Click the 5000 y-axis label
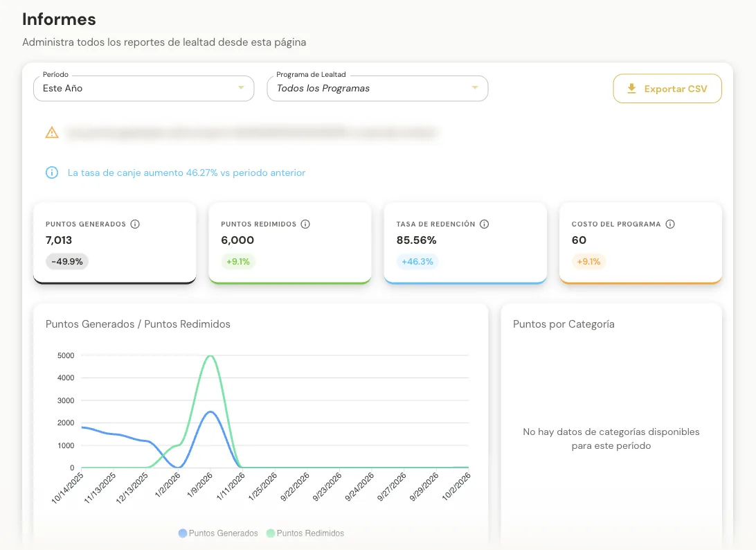756x550 pixels. point(66,355)
